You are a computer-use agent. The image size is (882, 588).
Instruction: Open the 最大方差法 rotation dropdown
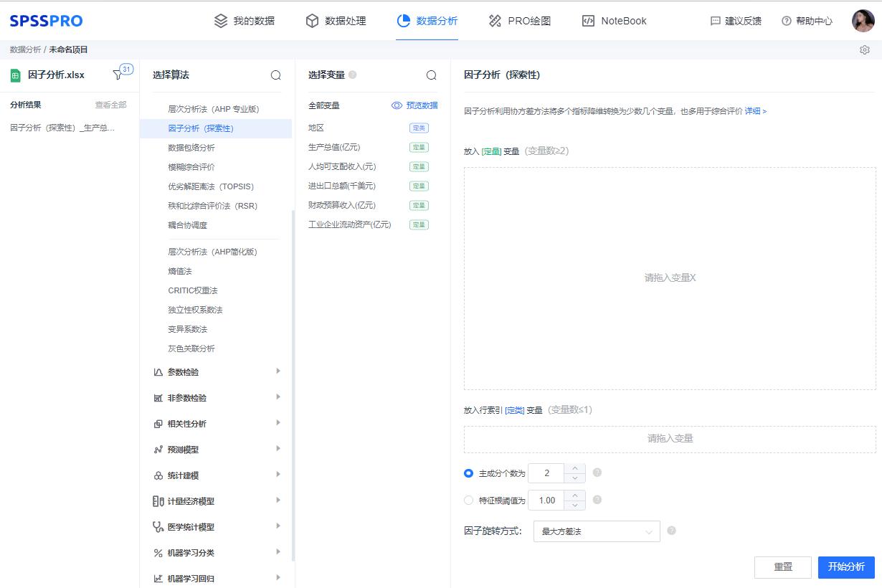tap(597, 531)
